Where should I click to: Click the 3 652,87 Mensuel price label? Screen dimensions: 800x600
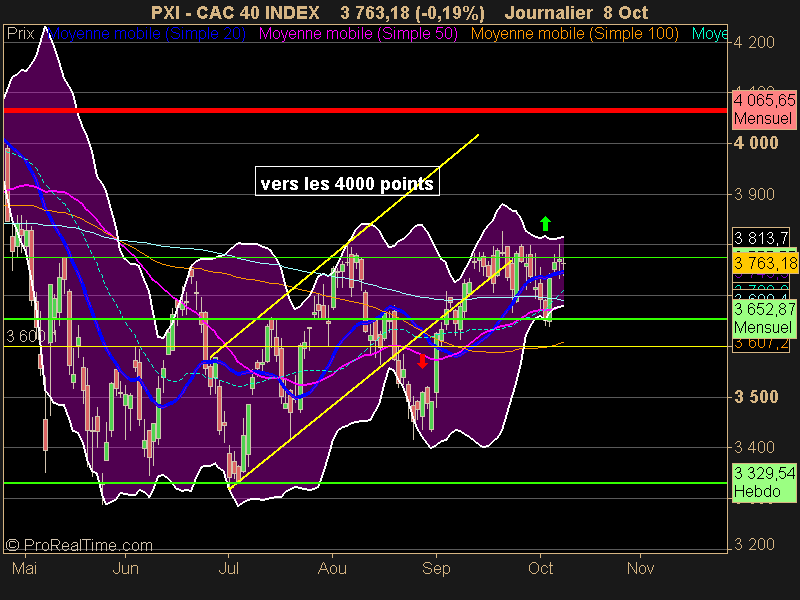764,318
